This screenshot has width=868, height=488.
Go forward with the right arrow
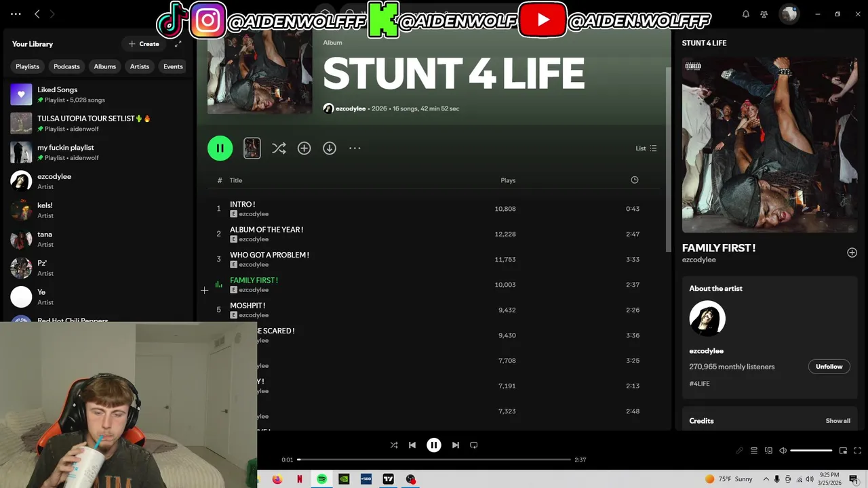52,14
